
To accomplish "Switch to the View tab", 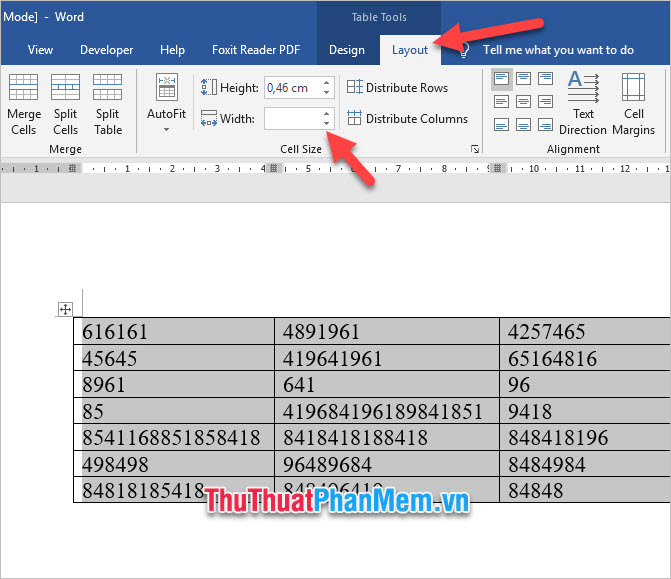I will 40,50.
